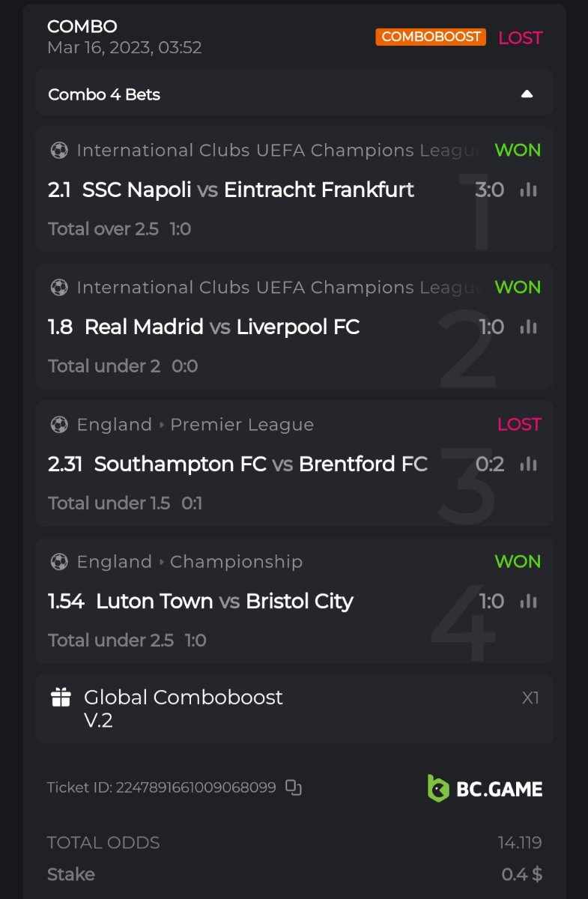Open stats icon for Southampton vs Brentford

(529, 464)
